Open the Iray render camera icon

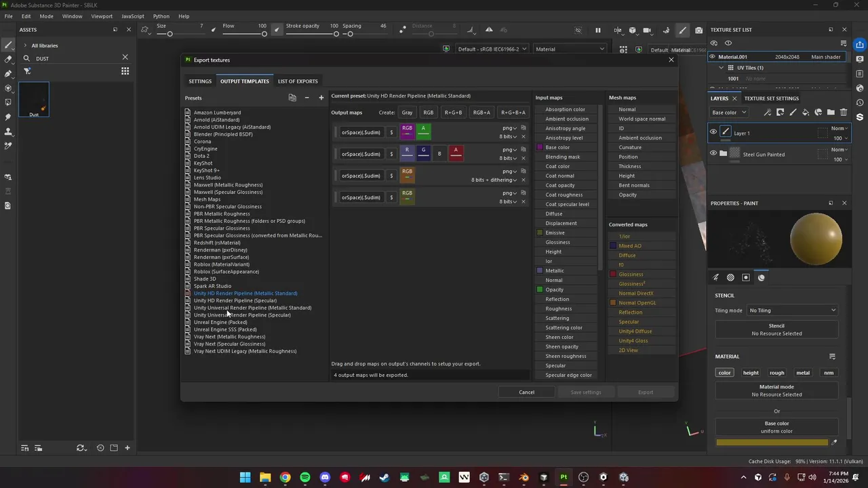point(698,30)
